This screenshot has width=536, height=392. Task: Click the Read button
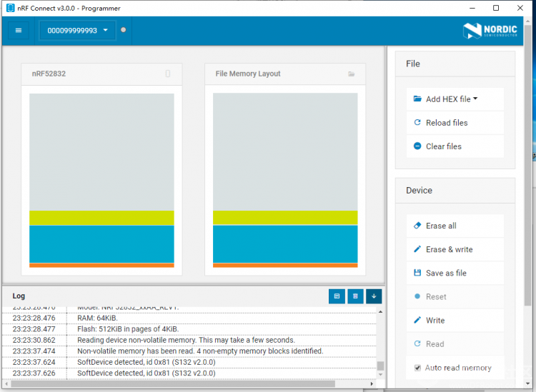455,344
